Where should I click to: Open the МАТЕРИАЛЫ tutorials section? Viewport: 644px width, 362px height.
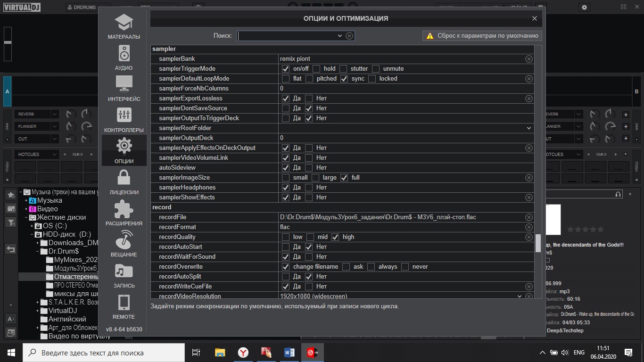(124, 26)
